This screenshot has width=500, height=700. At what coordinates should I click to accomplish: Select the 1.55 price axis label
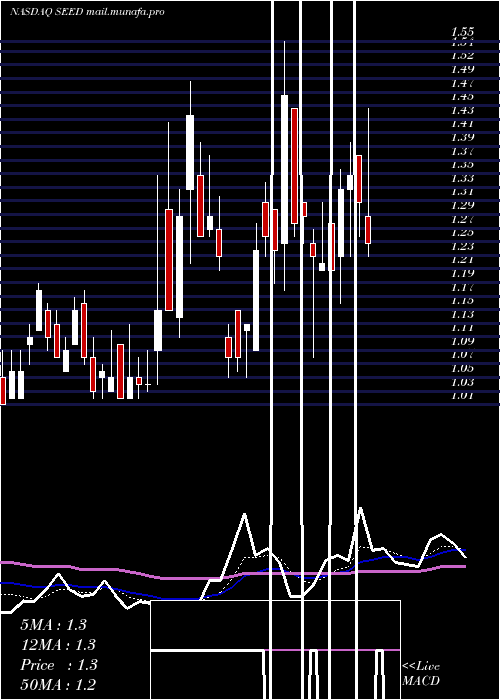(x=462, y=32)
